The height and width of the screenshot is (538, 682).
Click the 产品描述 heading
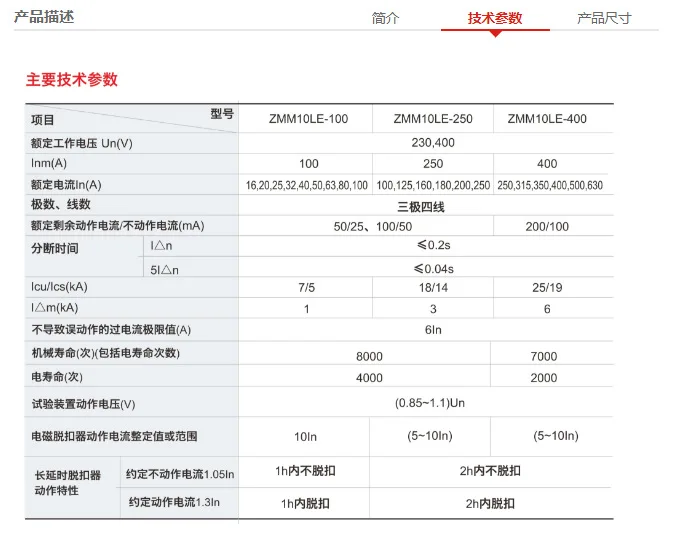tap(44, 17)
